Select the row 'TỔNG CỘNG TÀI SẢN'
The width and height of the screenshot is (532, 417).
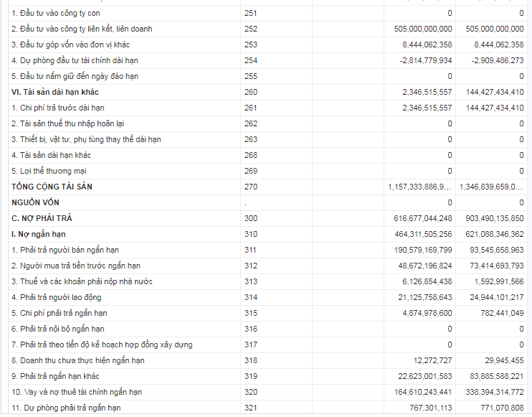point(267,187)
